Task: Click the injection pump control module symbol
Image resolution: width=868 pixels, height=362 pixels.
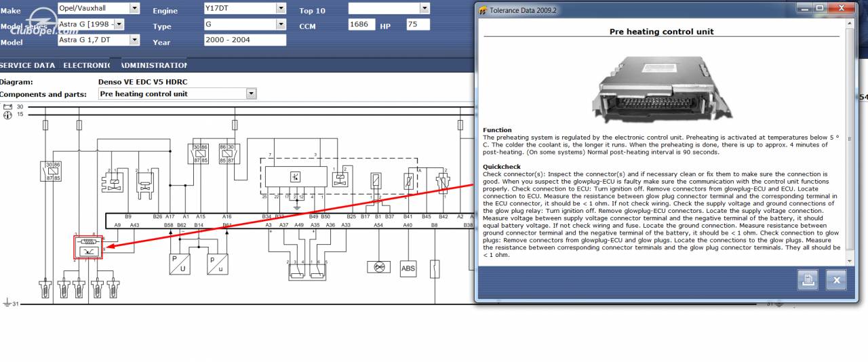Action: 295,177
